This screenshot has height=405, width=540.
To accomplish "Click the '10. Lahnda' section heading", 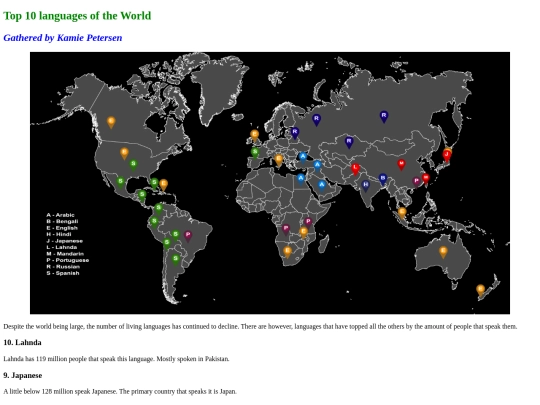I will 22,343.
